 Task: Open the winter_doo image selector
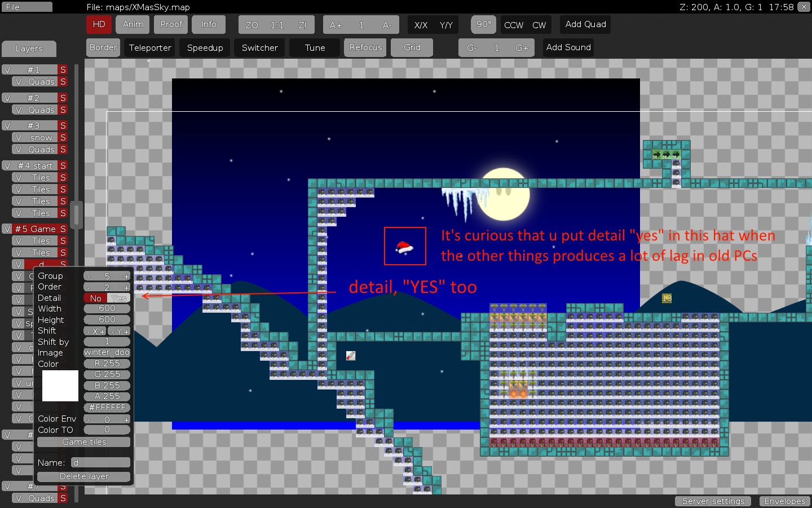click(x=107, y=352)
